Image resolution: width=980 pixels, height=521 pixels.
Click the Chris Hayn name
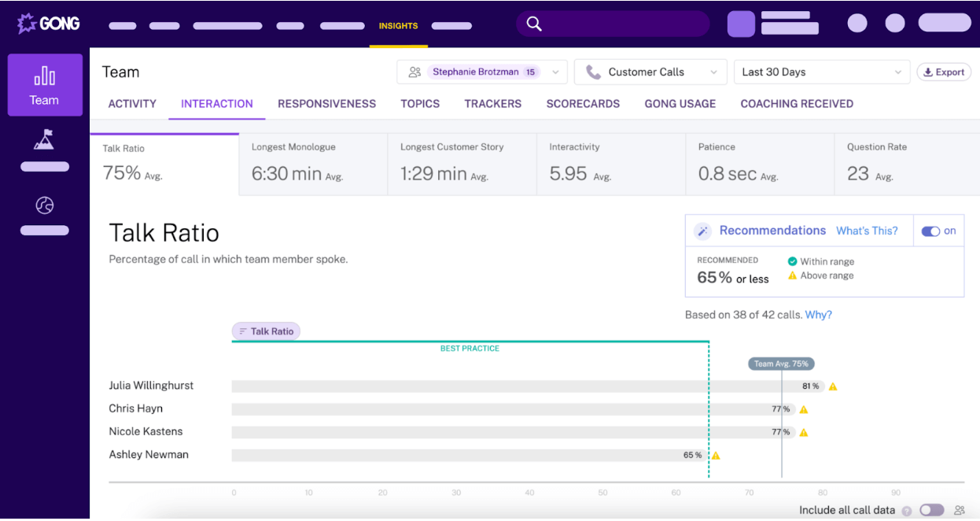136,408
